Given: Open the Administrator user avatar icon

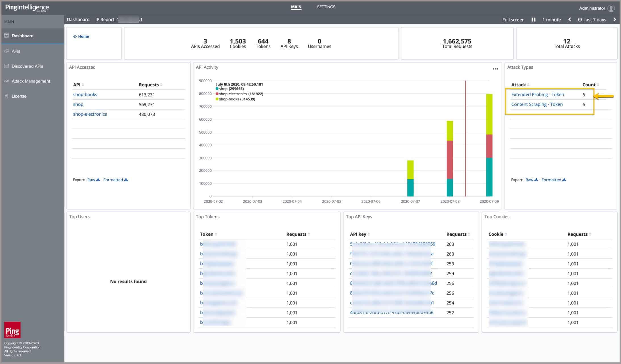Looking at the screenshot, I should [x=611, y=8].
